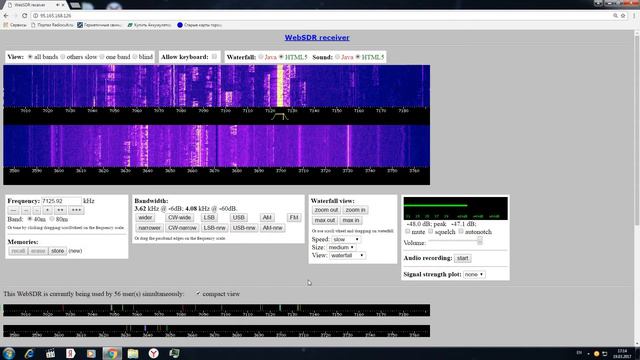The height and width of the screenshot is (360, 640).
Task: Open the WebSDR receiver title link
Action: [317, 38]
